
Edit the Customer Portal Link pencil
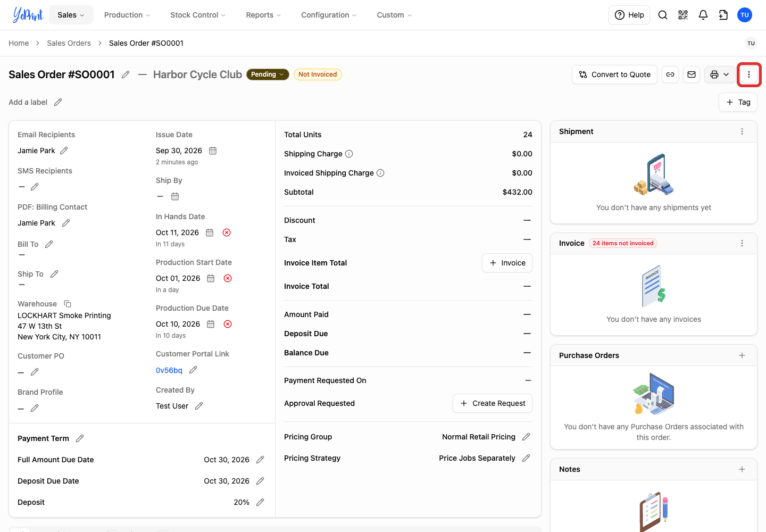[193, 370]
